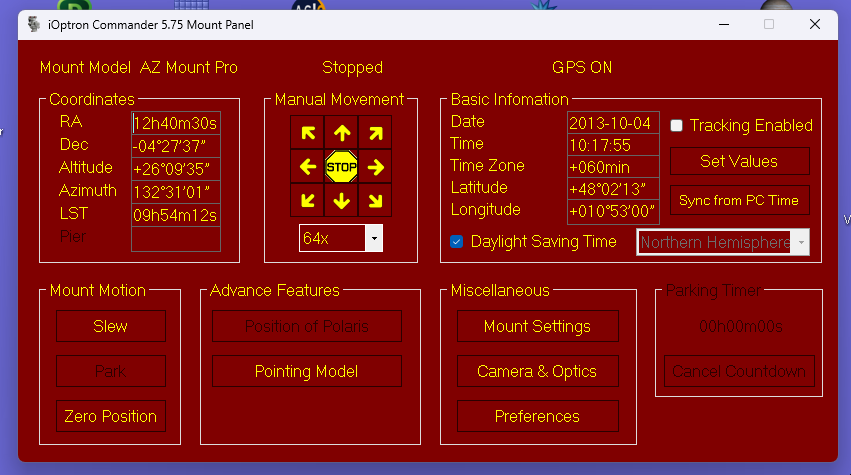This screenshot has height=475, width=851.
Task: Minimize the Mount Panel window
Action: (x=724, y=24)
